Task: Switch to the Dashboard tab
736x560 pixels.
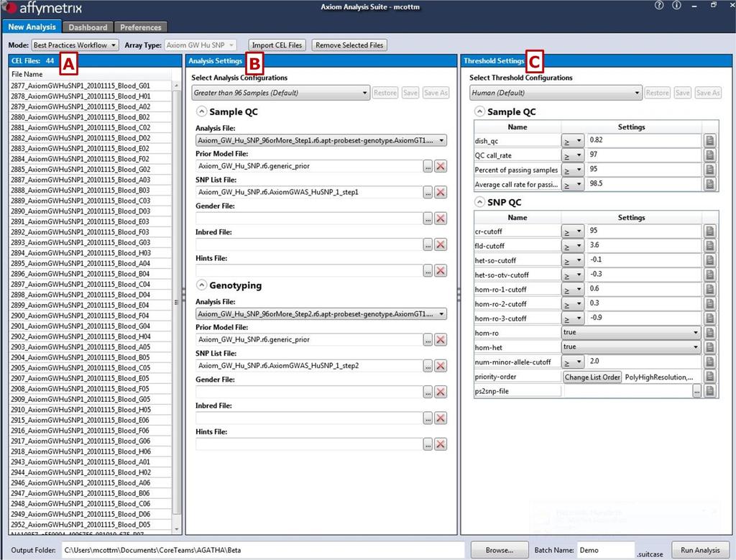Action: (88, 27)
